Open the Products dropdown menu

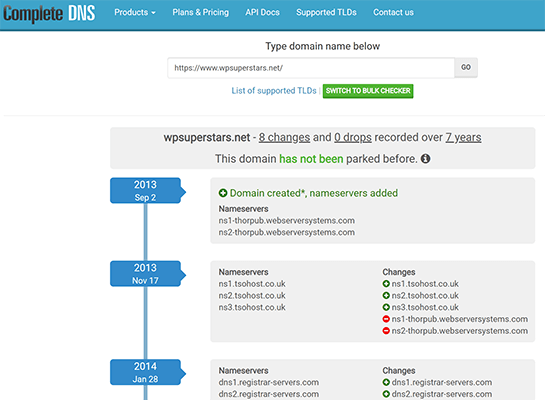coord(135,13)
